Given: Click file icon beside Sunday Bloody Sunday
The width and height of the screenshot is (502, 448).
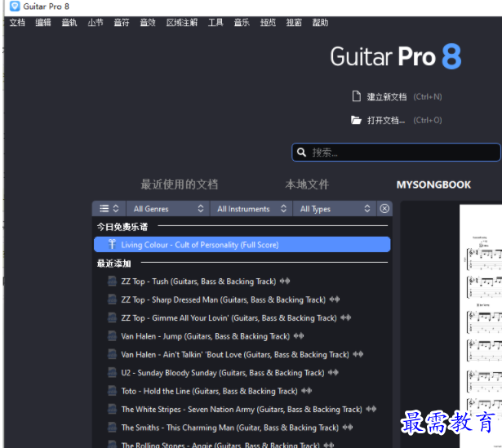Looking at the screenshot, I should (x=112, y=372).
